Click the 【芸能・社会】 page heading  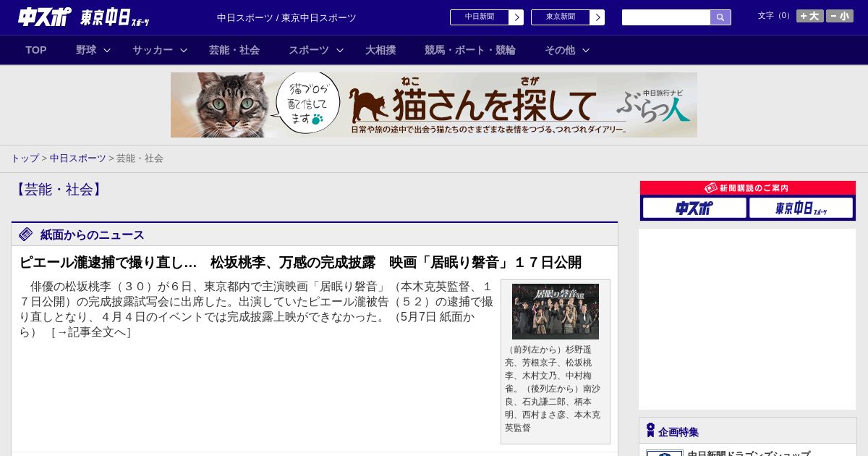[59, 190]
